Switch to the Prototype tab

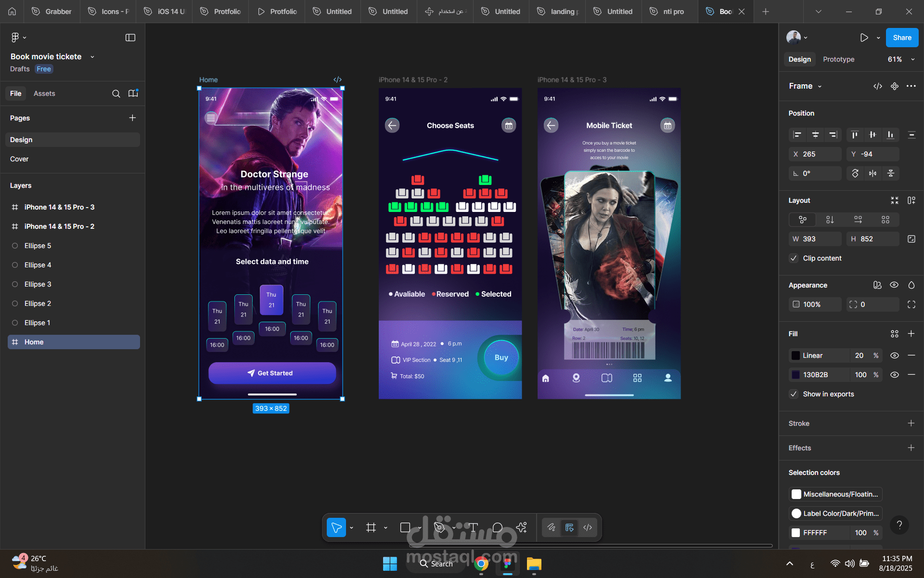pos(838,59)
